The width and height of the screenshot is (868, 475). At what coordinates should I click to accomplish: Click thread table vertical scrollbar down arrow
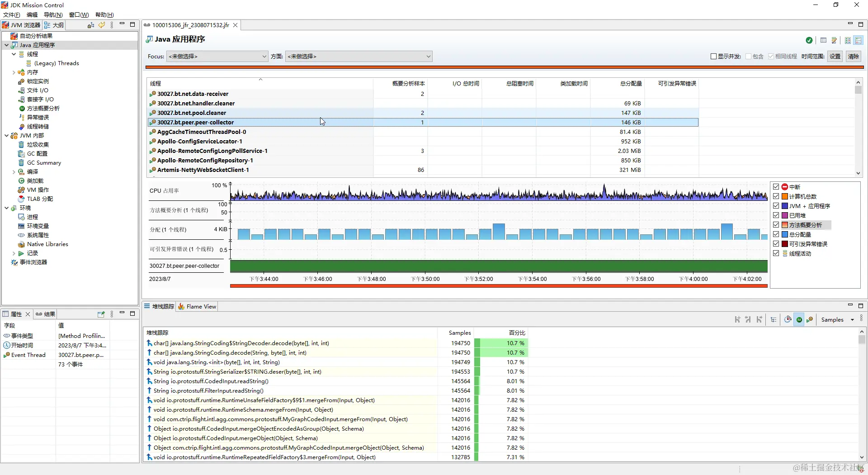[858, 173]
